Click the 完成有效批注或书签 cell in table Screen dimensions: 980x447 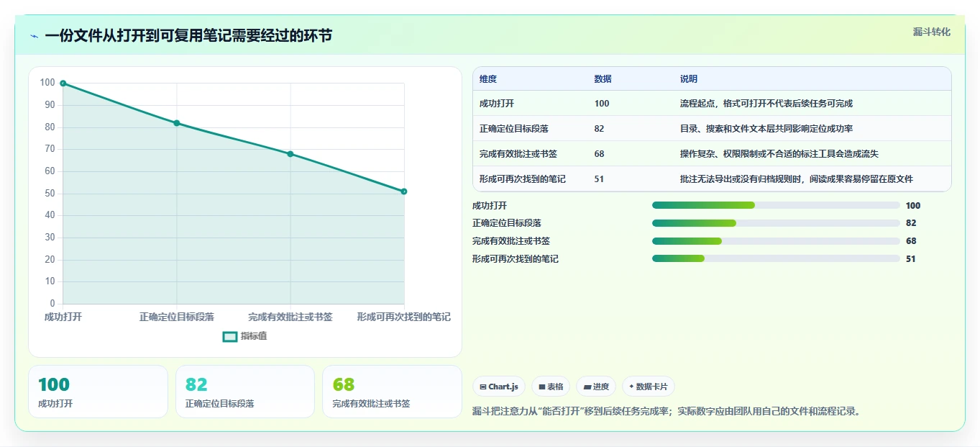coord(518,154)
